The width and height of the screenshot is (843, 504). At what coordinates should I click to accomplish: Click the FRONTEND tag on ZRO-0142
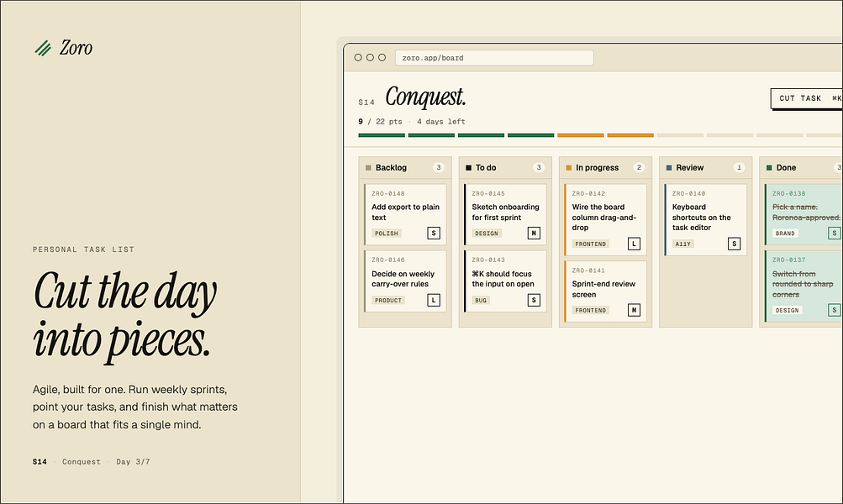click(590, 244)
